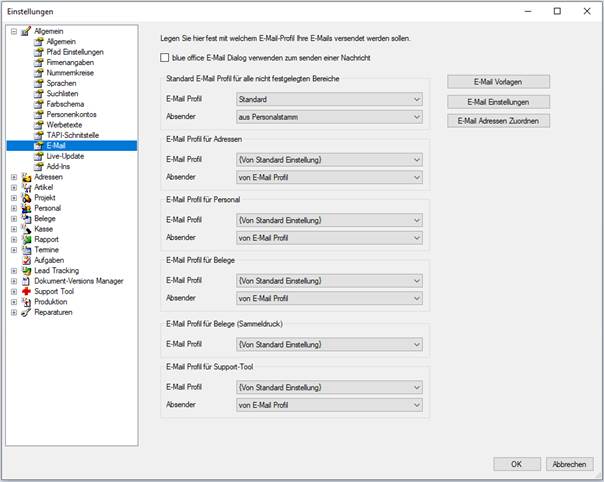Cancel with the Abbrechen button
The height and width of the screenshot is (482, 604).
pyautogui.click(x=570, y=464)
